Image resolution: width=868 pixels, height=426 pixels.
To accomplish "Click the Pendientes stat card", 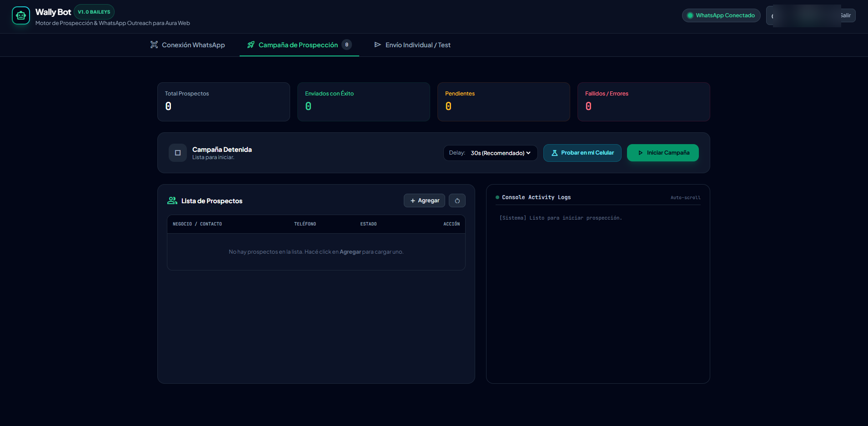I will 504,102.
